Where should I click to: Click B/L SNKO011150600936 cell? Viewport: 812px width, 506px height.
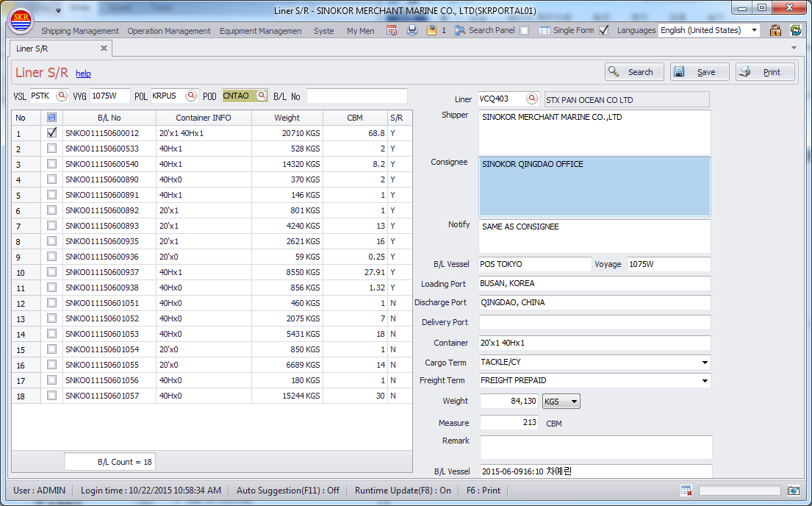click(x=109, y=257)
